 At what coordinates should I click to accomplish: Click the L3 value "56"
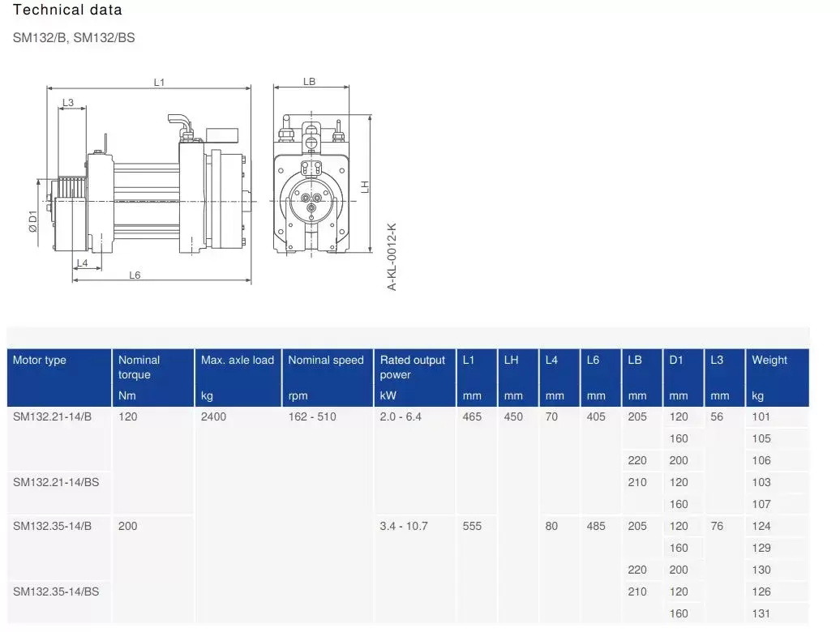point(717,416)
